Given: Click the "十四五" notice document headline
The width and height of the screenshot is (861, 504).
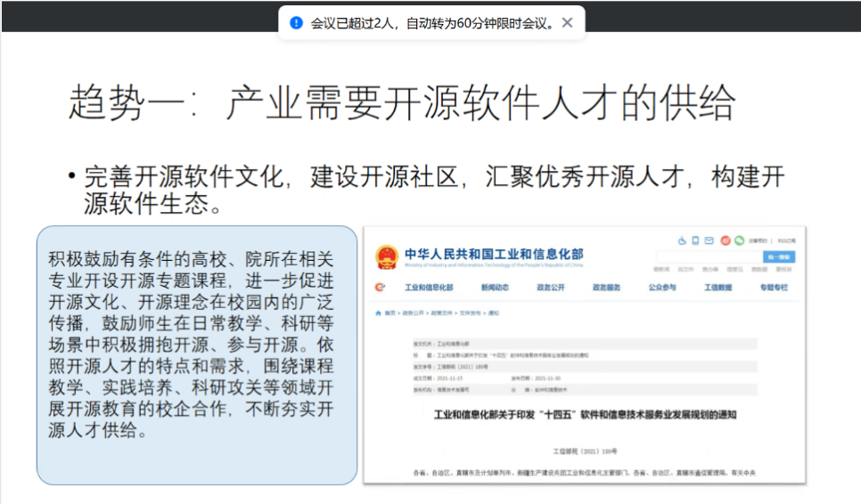Looking at the screenshot, I should 585,415.
